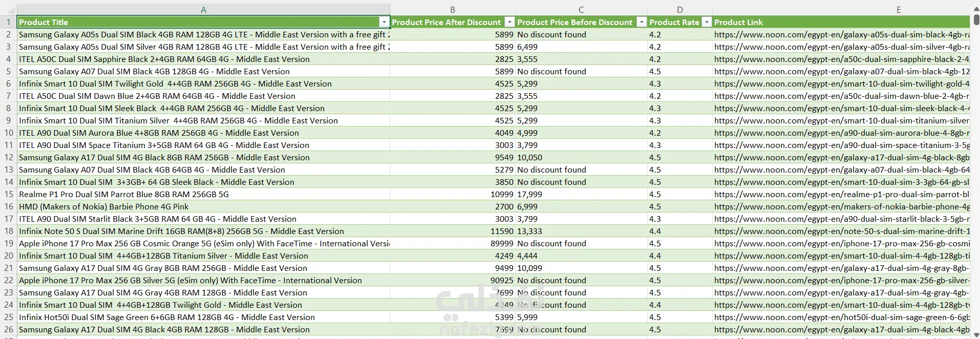Expand the Product Price Before Discount filter
980x339 pixels.
pyautogui.click(x=641, y=22)
